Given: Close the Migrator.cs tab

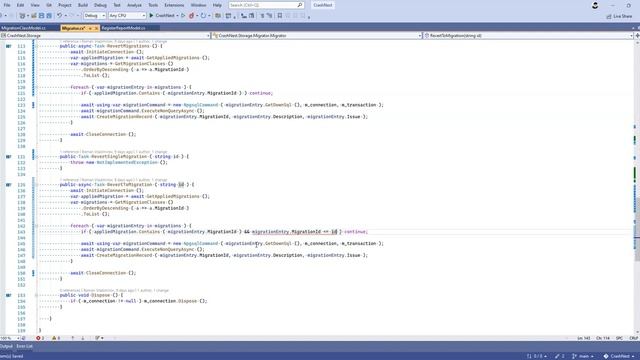Looking at the screenshot, I should [x=96, y=28].
